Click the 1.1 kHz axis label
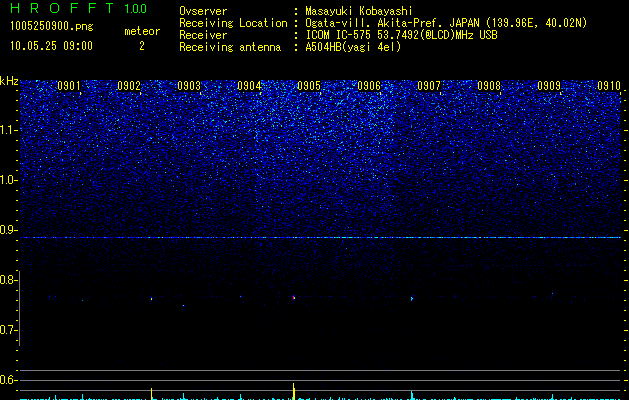The height and width of the screenshot is (400, 629). pyautogui.click(x=8, y=130)
